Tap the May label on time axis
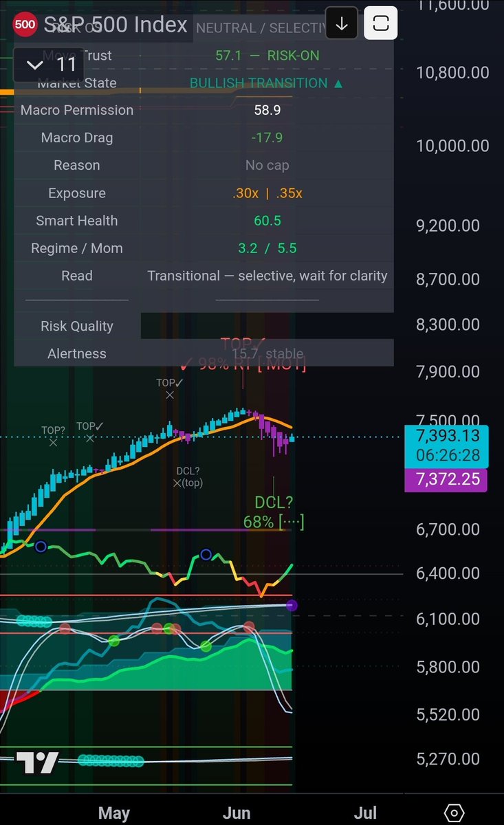504x825 pixels. (x=114, y=813)
